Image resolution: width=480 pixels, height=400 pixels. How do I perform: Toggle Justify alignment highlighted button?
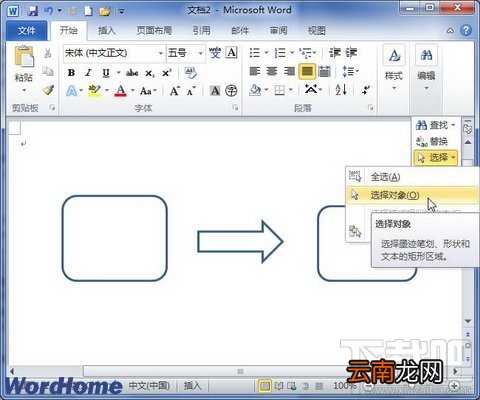click(307, 71)
